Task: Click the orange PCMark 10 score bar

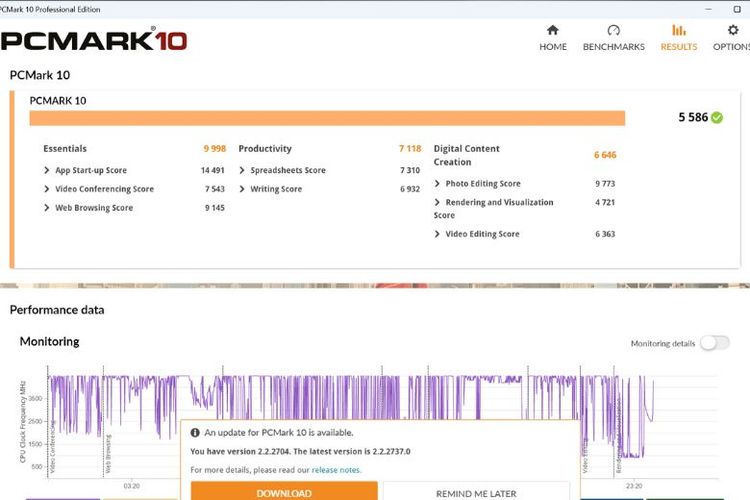Action: point(327,118)
